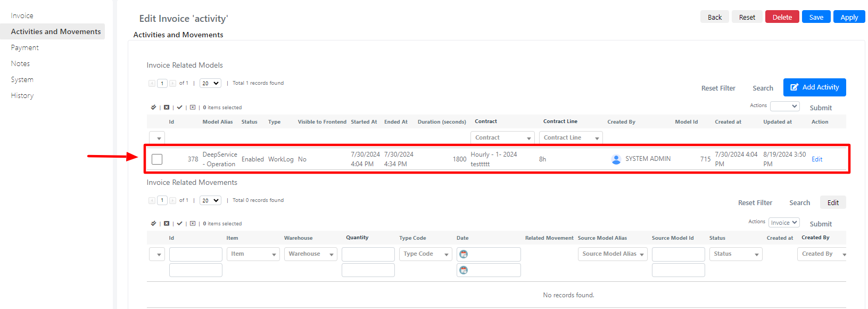Edit link for row 378
The height and width of the screenshot is (309, 868).
817,159
